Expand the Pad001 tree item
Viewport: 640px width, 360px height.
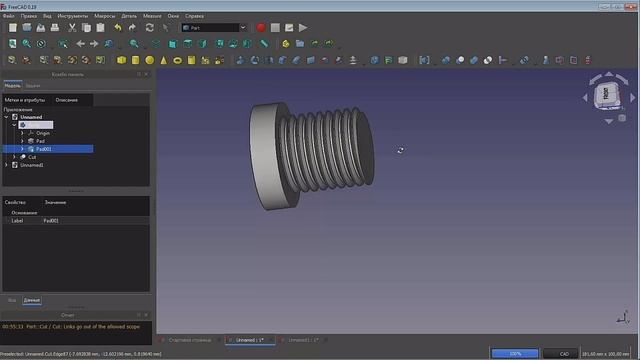click(22, 149)
